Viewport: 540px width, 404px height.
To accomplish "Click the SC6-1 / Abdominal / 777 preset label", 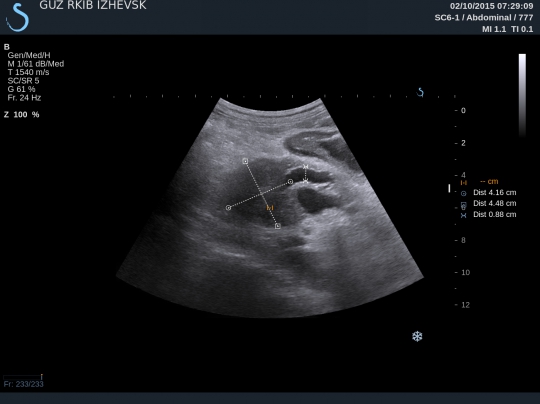I will coord(484,18).
